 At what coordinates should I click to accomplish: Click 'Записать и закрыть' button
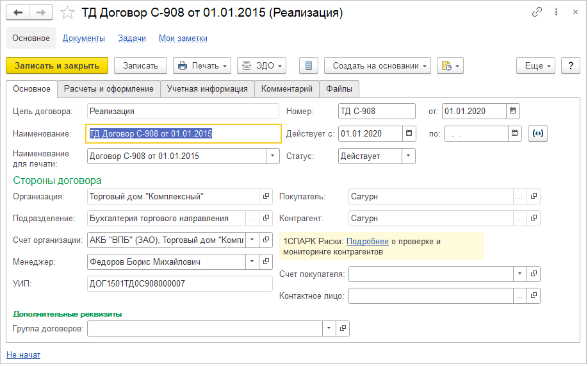tap(57, 65)
